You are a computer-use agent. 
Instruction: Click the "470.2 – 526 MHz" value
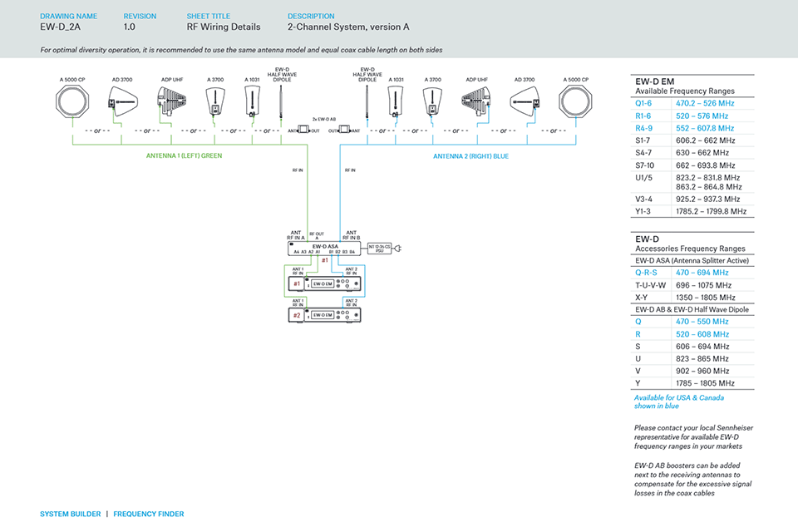click(705, 103)
